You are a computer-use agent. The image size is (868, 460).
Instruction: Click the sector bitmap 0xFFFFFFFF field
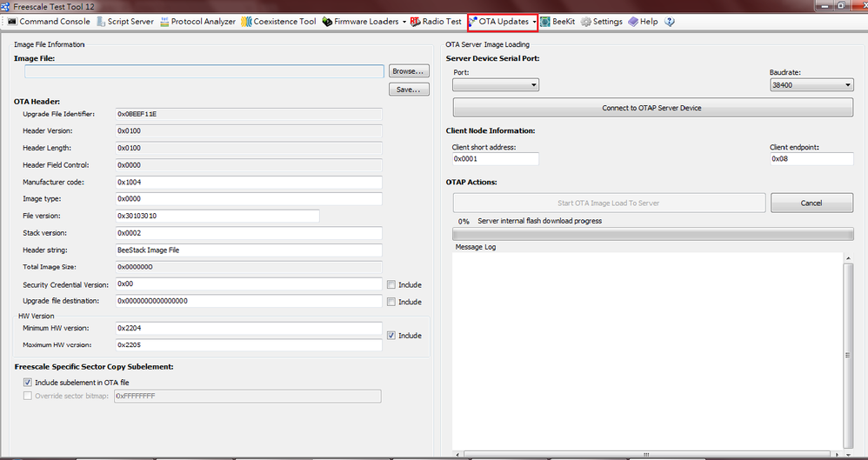pyautogui.click(x=248, y=396)
